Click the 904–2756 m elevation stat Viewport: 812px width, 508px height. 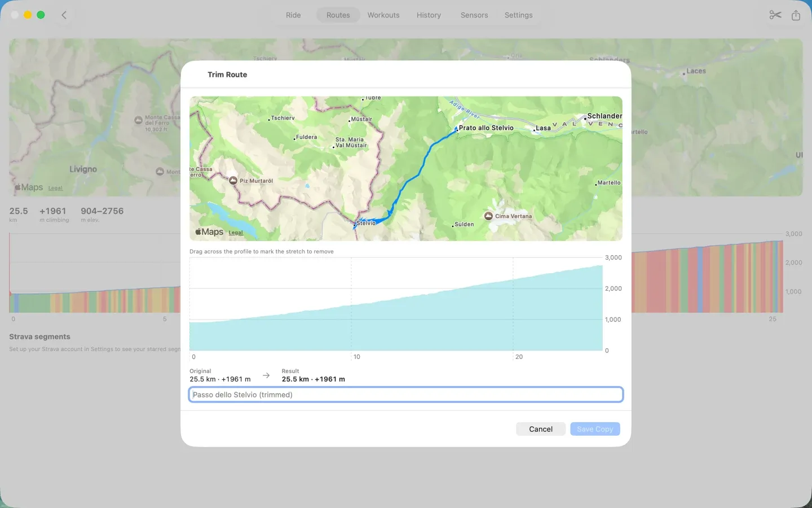(x=102, y=214)
